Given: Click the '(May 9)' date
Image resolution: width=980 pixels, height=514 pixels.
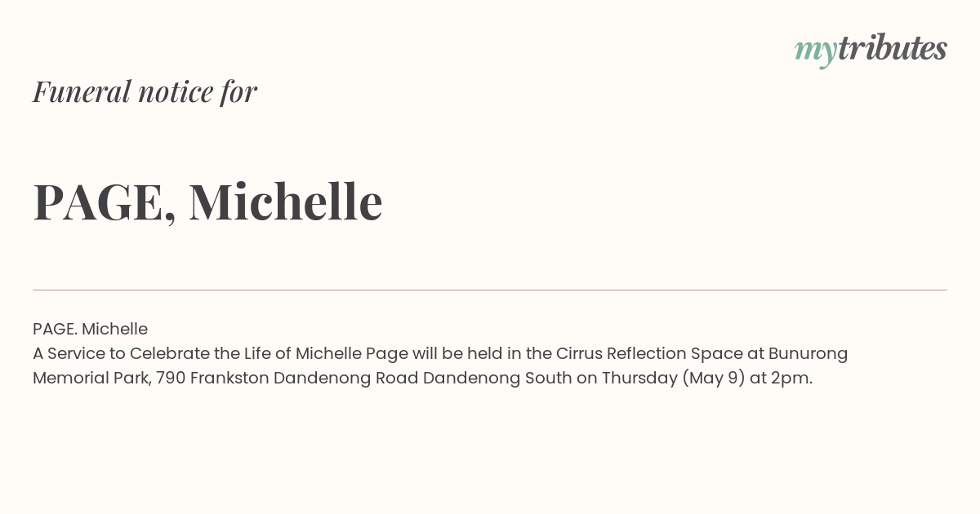Looking at the screenshot, I should pos(713,379).
